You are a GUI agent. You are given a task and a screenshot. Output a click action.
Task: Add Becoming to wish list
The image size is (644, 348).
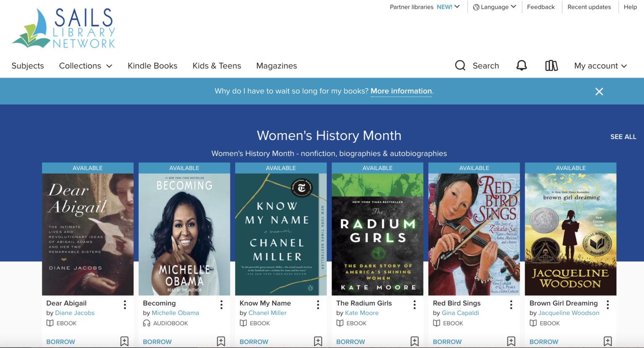pos(221,341)
